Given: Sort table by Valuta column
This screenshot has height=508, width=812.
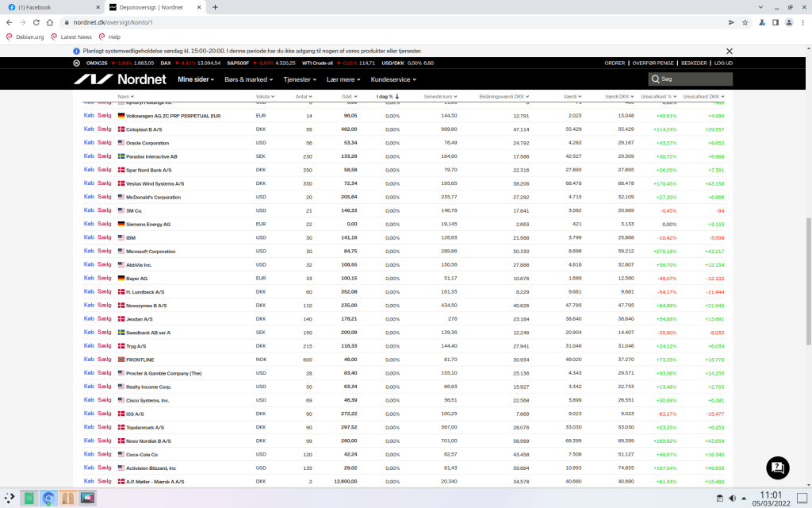Looking at the screenshot, I should 264,97.
